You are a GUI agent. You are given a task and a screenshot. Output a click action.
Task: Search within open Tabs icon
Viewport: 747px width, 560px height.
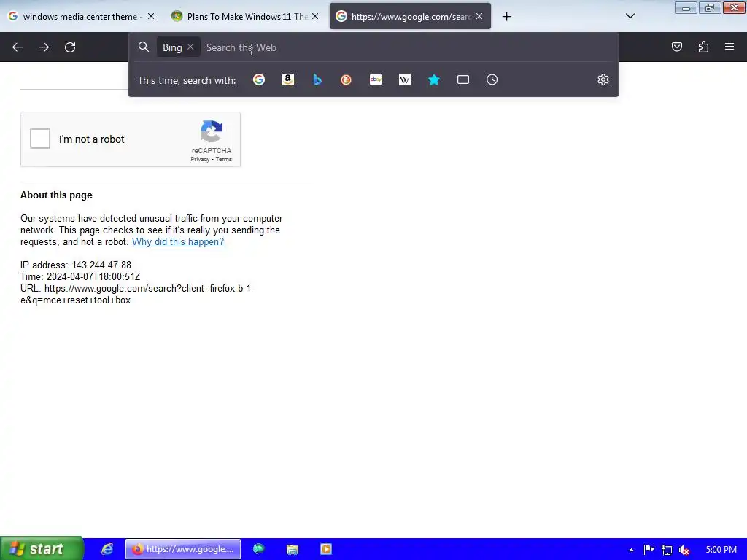463,79
